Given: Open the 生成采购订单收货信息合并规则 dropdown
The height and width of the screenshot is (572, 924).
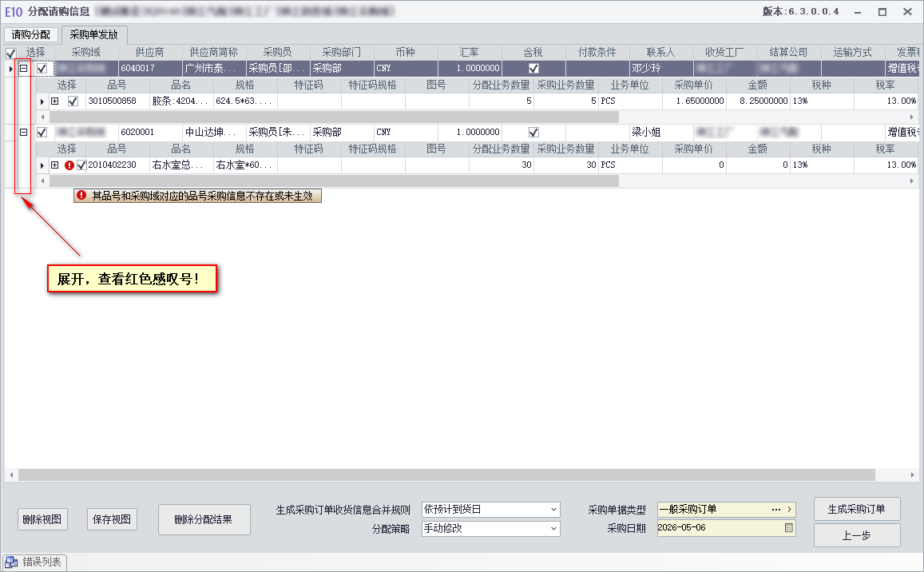Looking at the screenshot, I should point(553,510).
